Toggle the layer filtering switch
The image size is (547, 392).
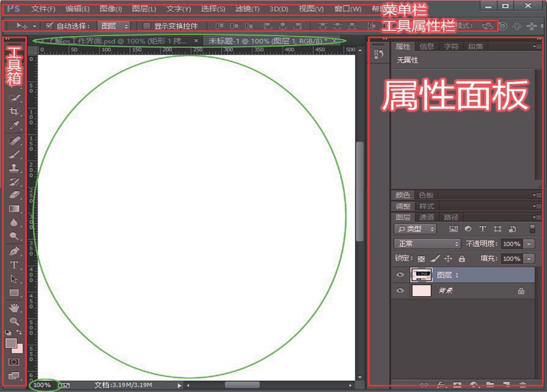click(532, 229)
